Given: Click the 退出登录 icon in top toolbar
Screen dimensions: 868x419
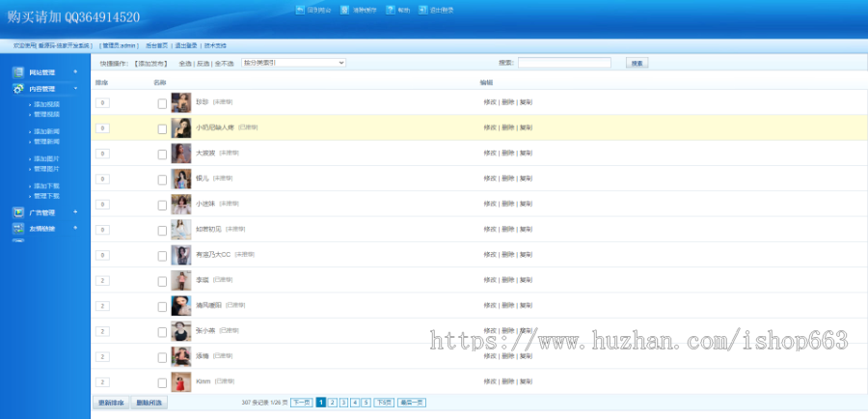Looking at the screenshot, I should coord(423,10).
